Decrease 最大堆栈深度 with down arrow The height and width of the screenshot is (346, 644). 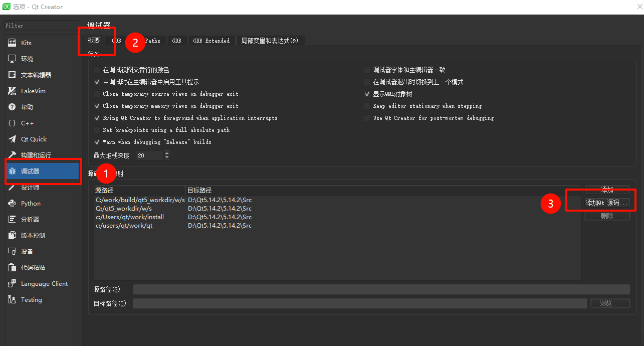pos(167,158)
